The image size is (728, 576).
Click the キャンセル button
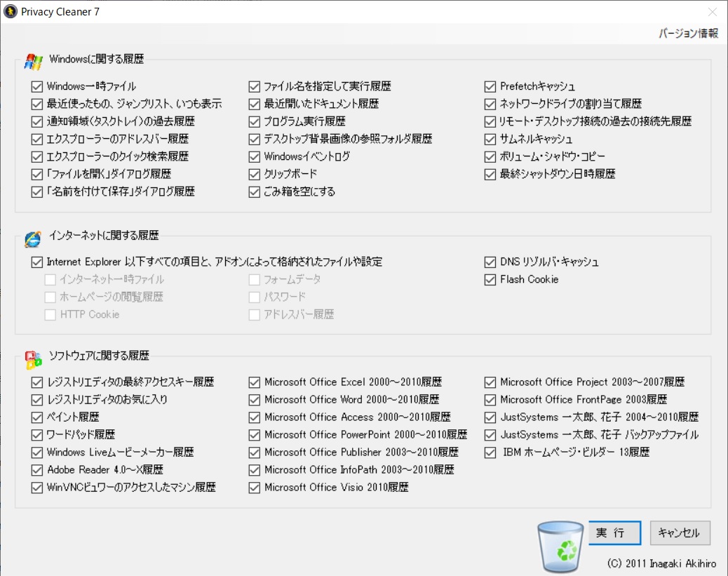680,533
